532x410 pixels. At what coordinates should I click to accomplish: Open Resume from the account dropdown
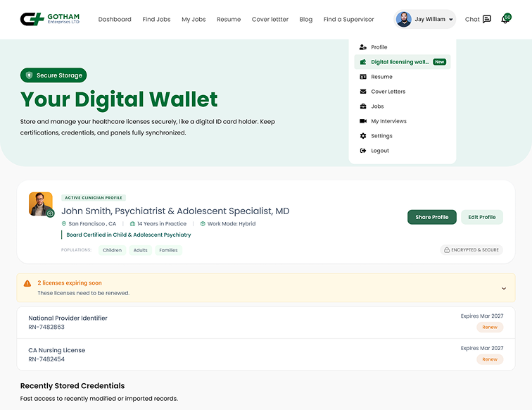[403, 77]
